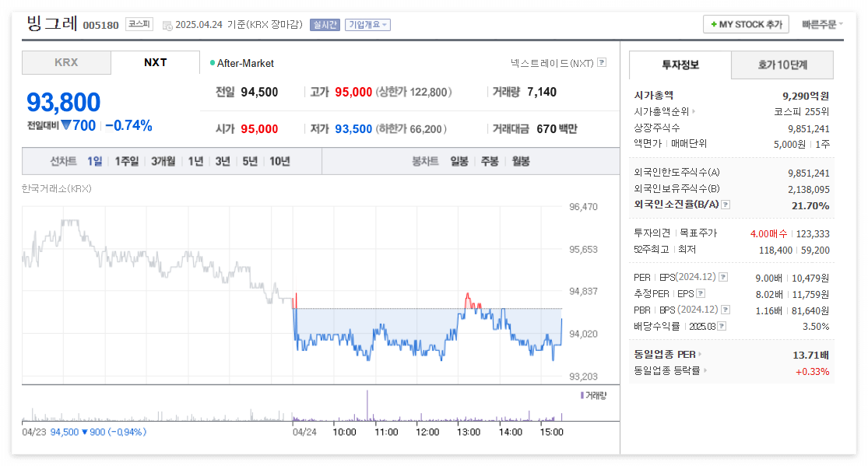This screenshot has width=868, height=466.
Task: Open the 넥스트레이드(NXT) help icon
Action: [x=601, y=63]
